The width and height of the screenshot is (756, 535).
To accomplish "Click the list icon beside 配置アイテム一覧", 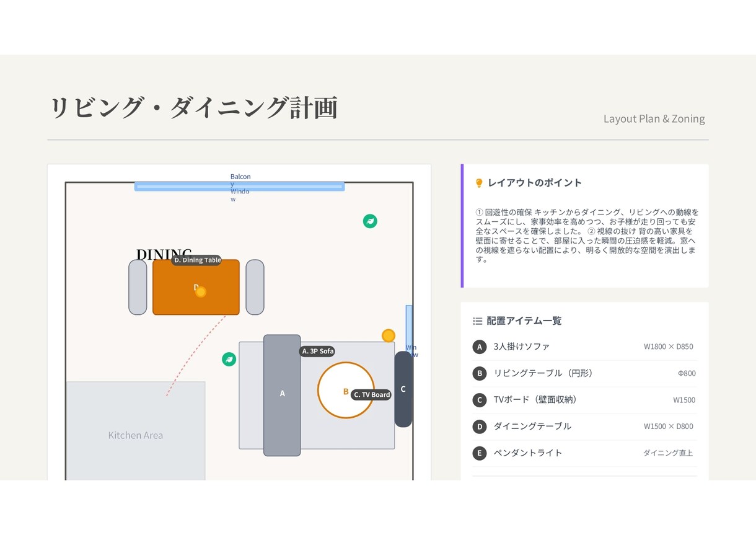I will pos(477,321).
